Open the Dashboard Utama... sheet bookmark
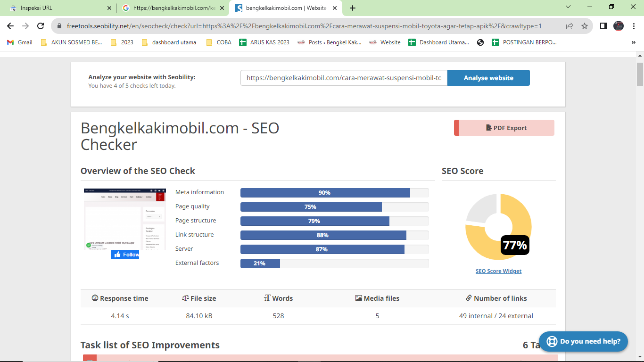The height and width of the screenshot is (362, 644). [439, 42]
